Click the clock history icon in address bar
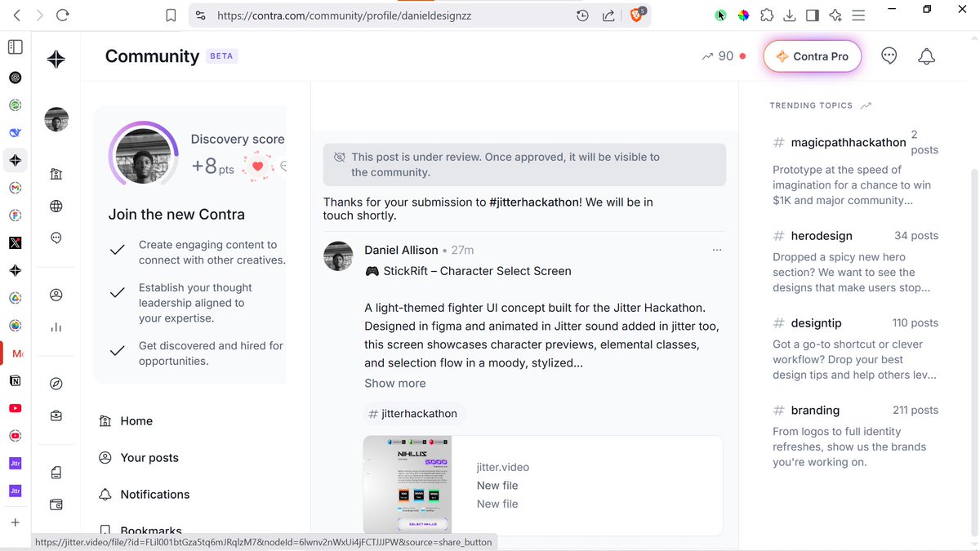The width and height of the screenshot is (980, 551). (582, 16)
